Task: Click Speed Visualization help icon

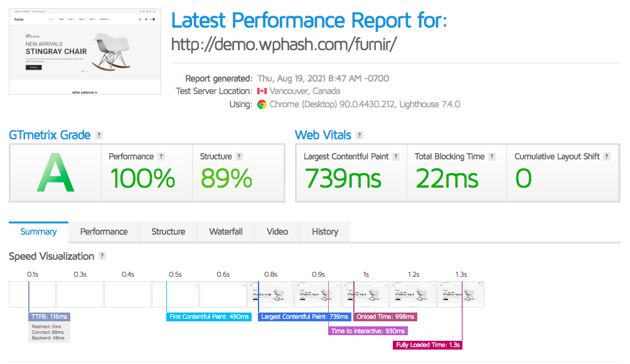Action: [102, 256]
